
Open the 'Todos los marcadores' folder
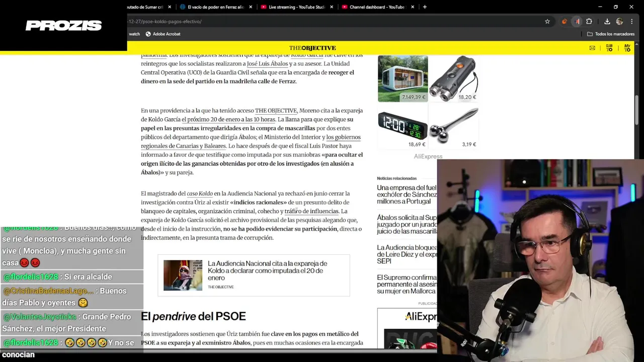[611, 34]
